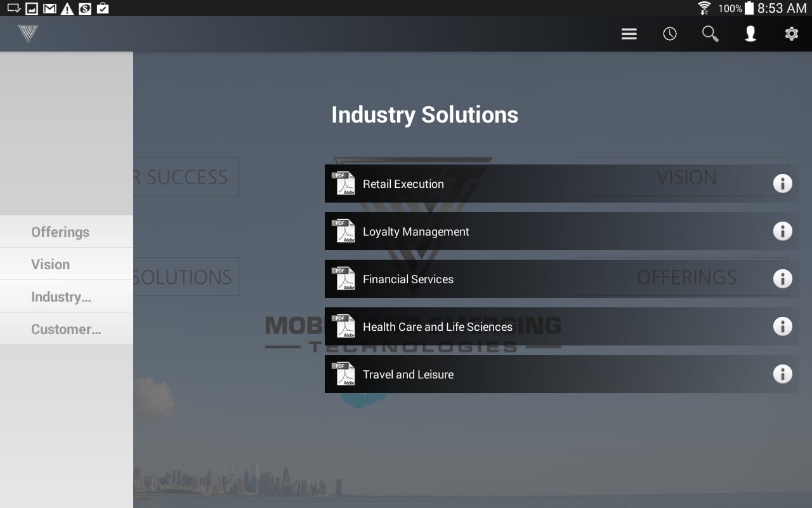This screenshot has width=812, height=508.
Task: Tap the search magnifier icon
Action: click(710, 34)
